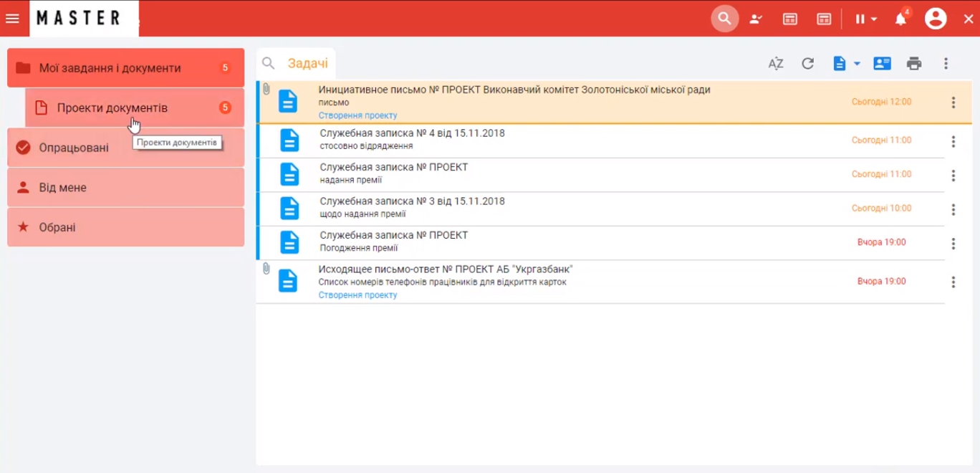This screenshot has height=473, width=980.
Task: Click the user check icon in header
Action: click(756, 19)
